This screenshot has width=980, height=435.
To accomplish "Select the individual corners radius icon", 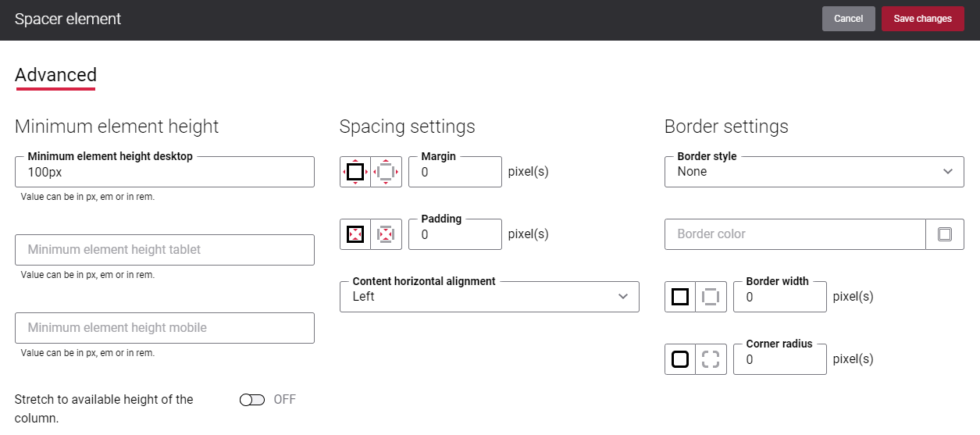I will tap(711, 359).
